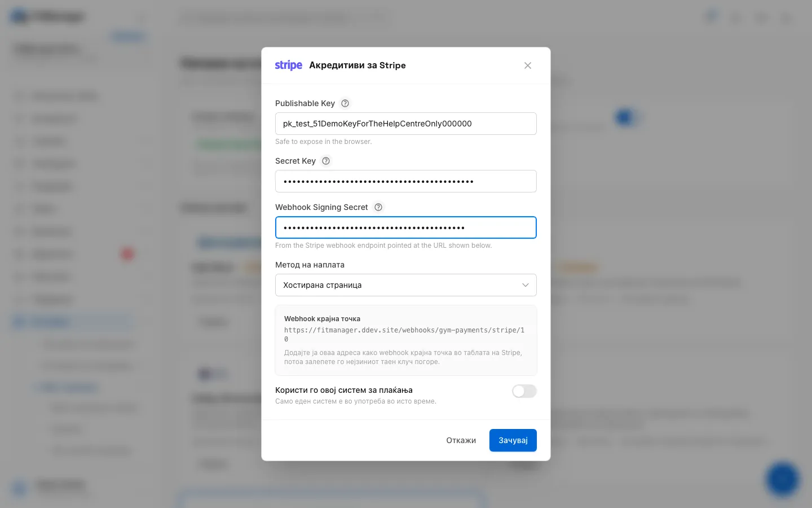Click the Зачувај button

pos(513,440)
